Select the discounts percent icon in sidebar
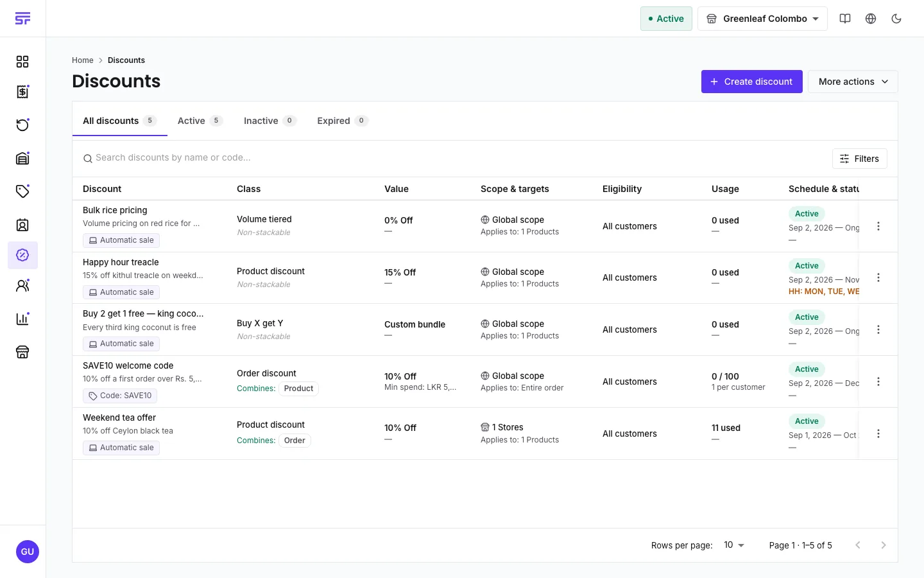Image resolution: width=924 pixels, height=578 pixels. click(22, 255)
